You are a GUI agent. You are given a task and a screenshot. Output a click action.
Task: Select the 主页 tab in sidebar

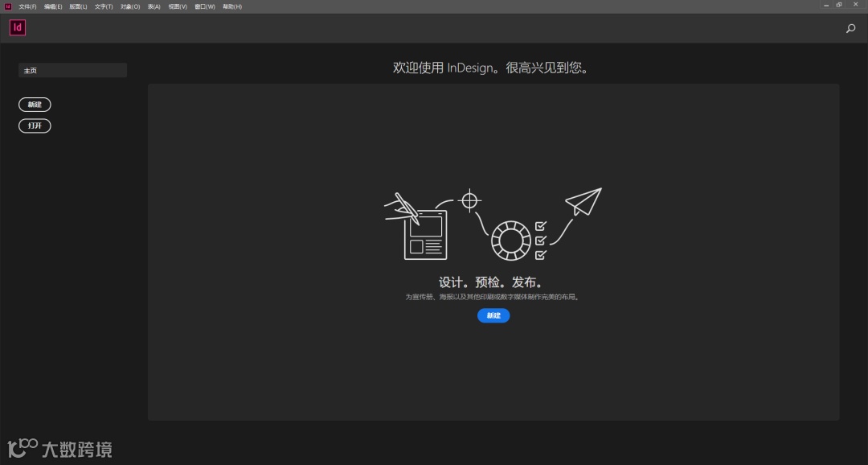(72, 70)
